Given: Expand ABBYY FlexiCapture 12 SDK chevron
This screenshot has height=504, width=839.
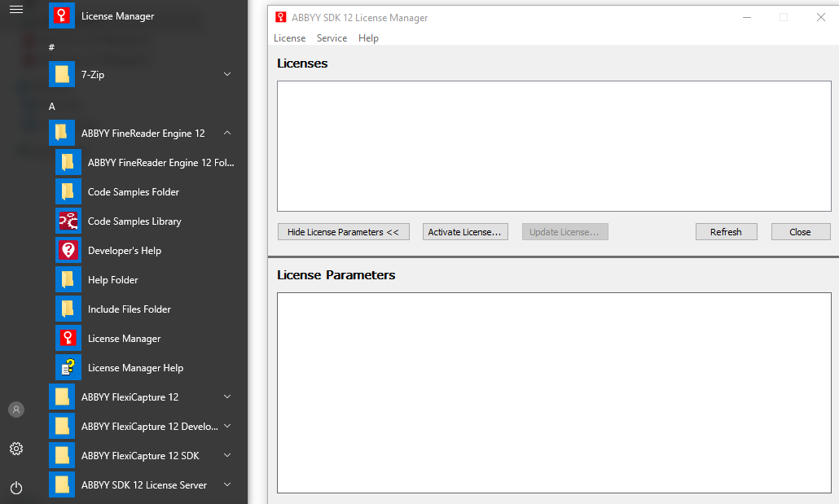Looking at the screenshot, I should click(227, 455).
